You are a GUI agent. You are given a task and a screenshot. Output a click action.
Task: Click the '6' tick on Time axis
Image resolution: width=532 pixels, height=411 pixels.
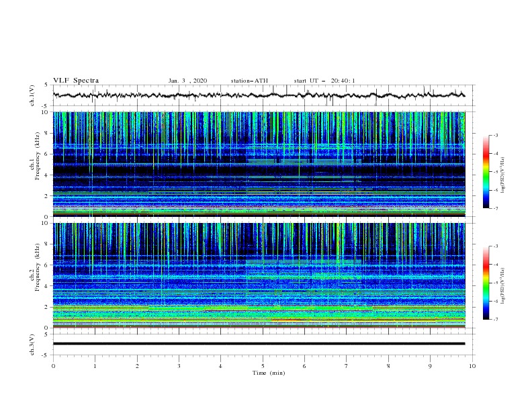[x=304, y=366]
